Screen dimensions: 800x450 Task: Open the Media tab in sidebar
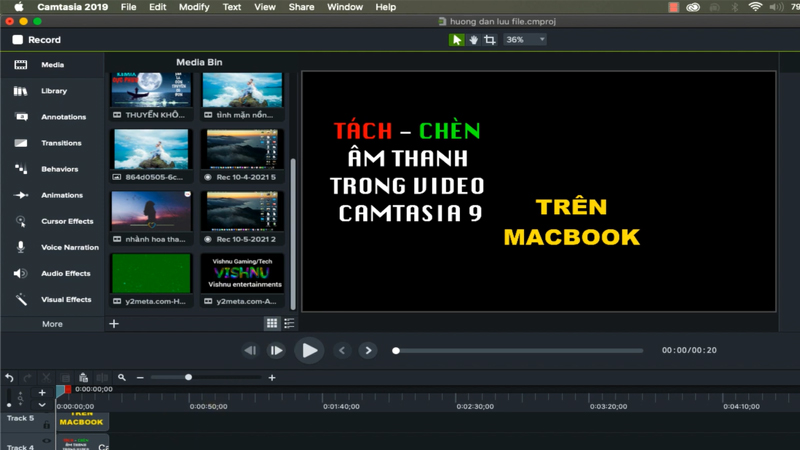(52, 65)
